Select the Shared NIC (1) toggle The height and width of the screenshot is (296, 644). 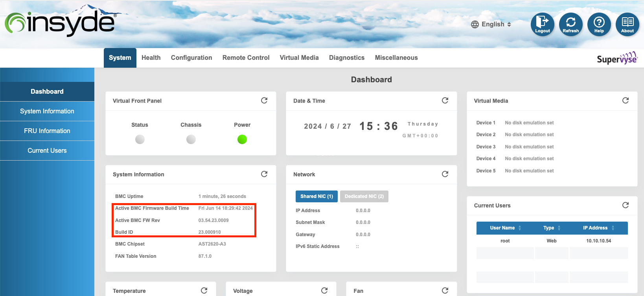click(316, 196)
